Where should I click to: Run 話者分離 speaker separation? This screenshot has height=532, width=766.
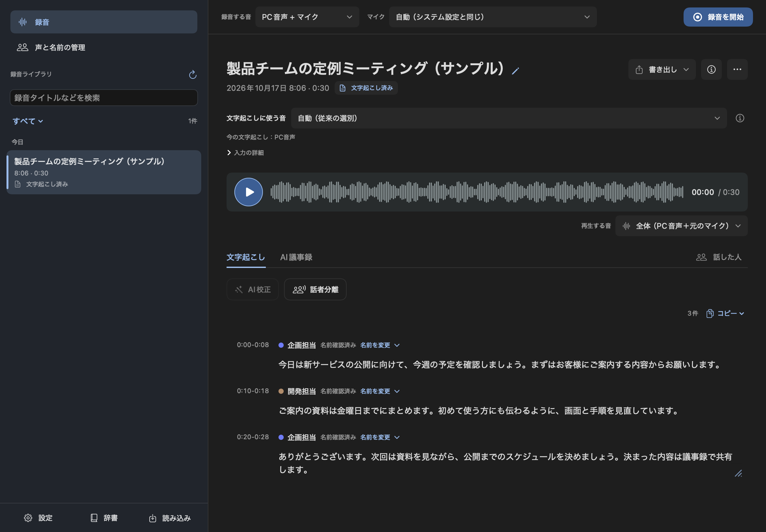(x=315, y=289)
